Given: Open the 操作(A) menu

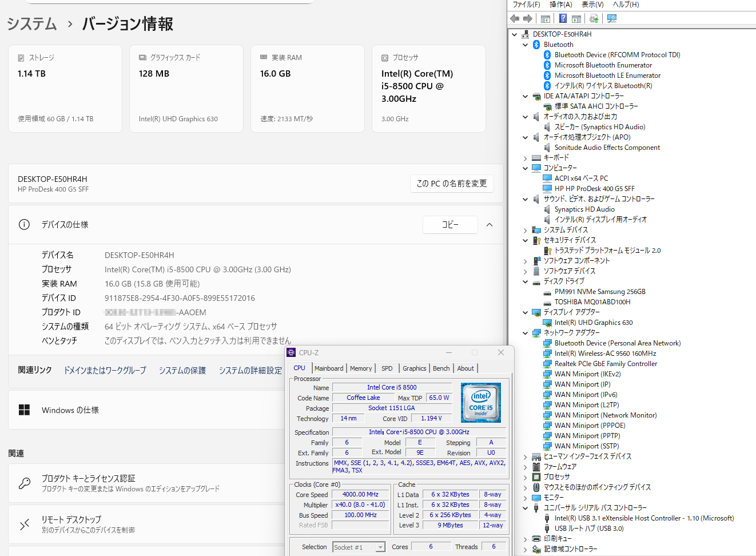Looking at the screenshot, I should point(560,5).
